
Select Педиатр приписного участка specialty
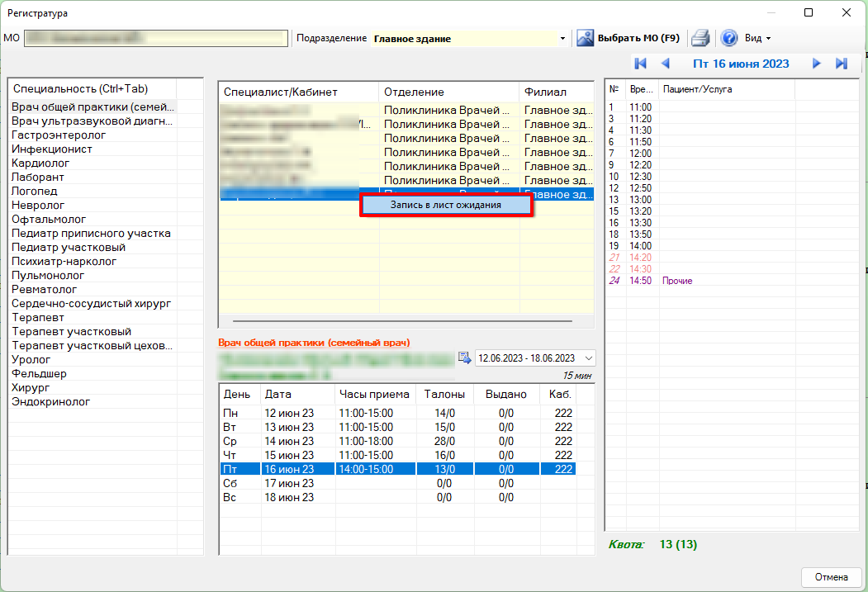coord(93,233)
